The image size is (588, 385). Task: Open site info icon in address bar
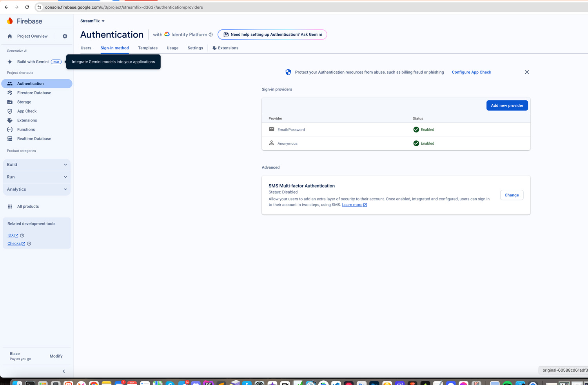tap(39, 7)
